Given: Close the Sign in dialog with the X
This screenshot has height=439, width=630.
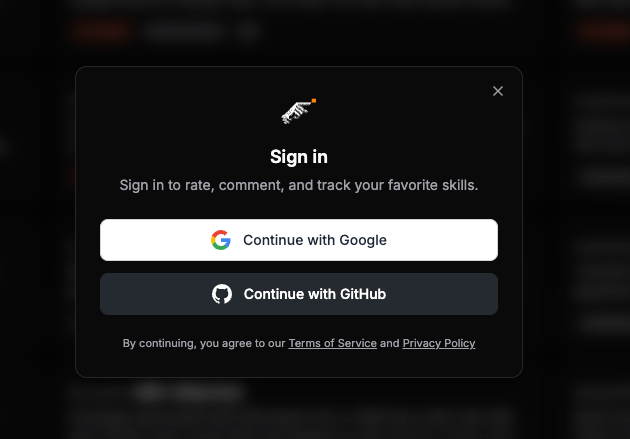Looking at the screenshot, I should 498,91.
